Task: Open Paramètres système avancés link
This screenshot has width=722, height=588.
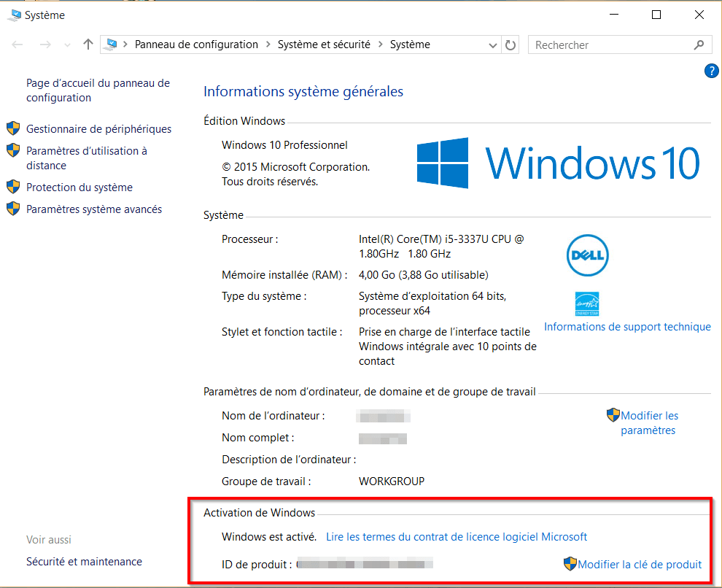Action: click(94, 209)
